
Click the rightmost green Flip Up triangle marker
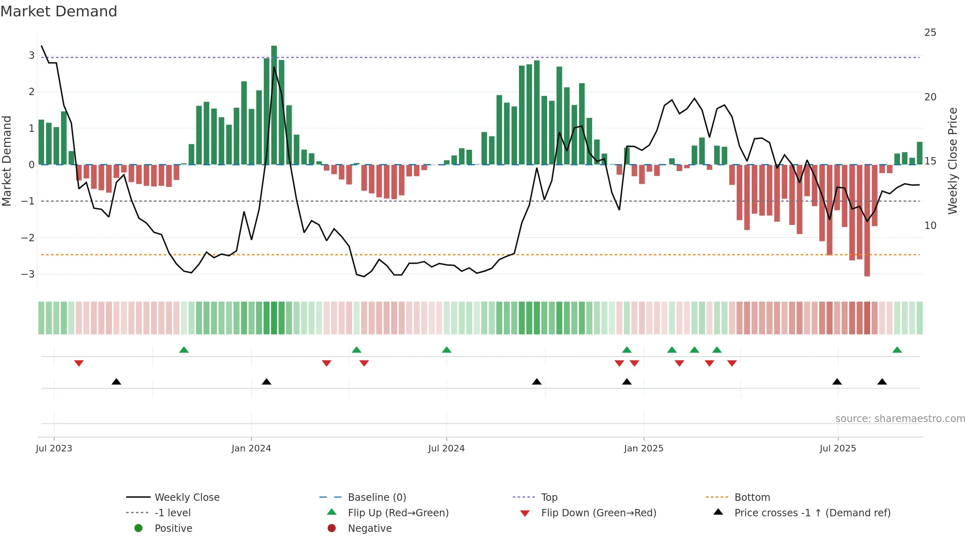click(897, 350)
